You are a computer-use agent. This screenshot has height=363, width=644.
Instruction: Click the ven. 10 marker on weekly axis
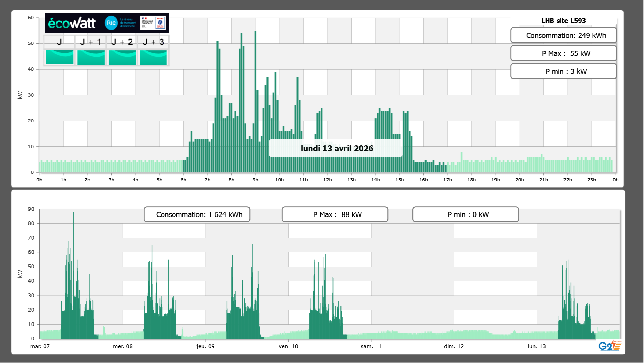(x=288, y=346)
